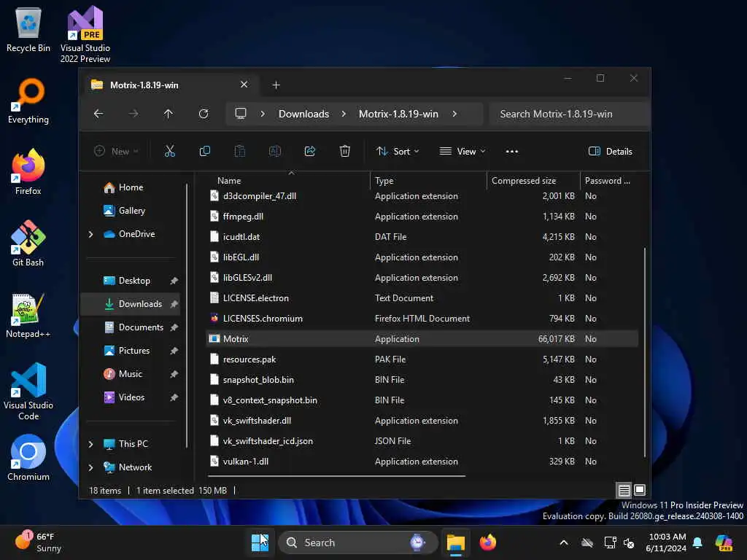Image resolution: width=747 pixels, height=560 pixels.
Task: Add a new Explorer tab
Action: click(276, 85)
